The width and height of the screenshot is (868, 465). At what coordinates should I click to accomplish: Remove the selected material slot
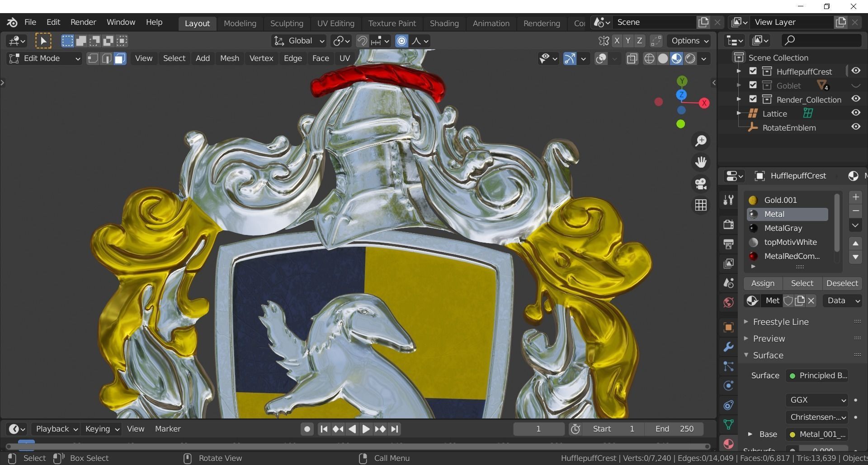855,211
